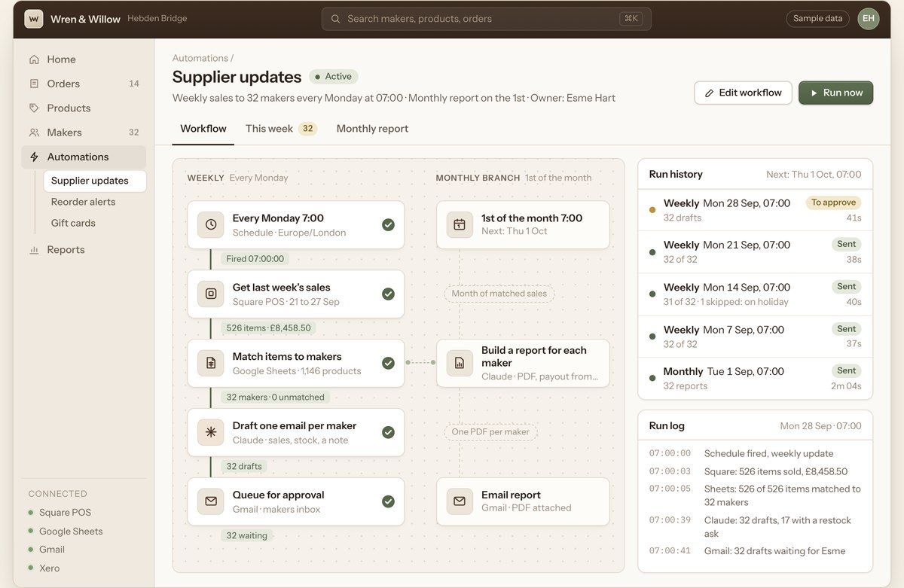Open Reports in the sidebar
The width and height of the screenshot is (904, 588).
pos(84,250)
